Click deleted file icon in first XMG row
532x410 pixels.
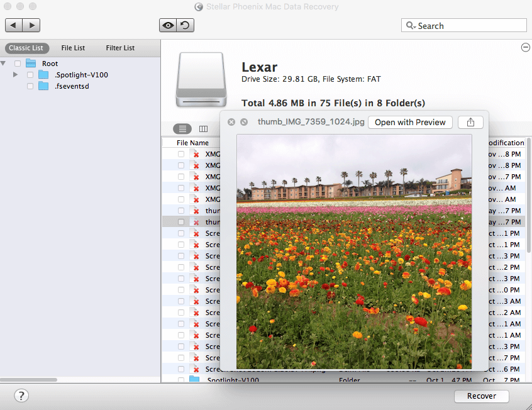click(195, 154)
